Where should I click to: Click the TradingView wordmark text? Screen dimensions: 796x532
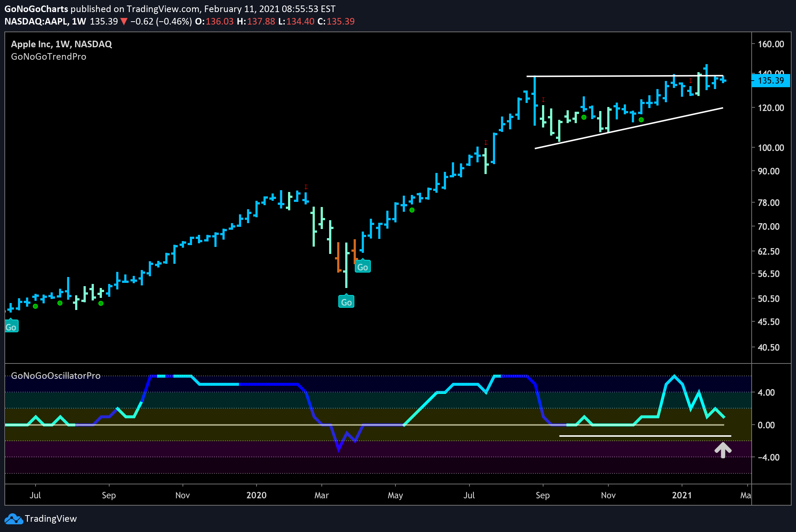(51, 519)
